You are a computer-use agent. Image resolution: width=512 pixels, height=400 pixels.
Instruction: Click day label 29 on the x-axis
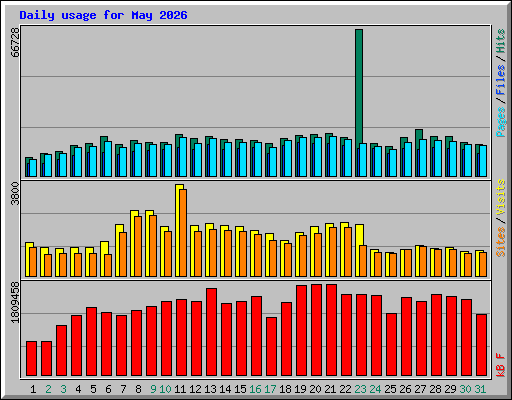click(450, 389)
